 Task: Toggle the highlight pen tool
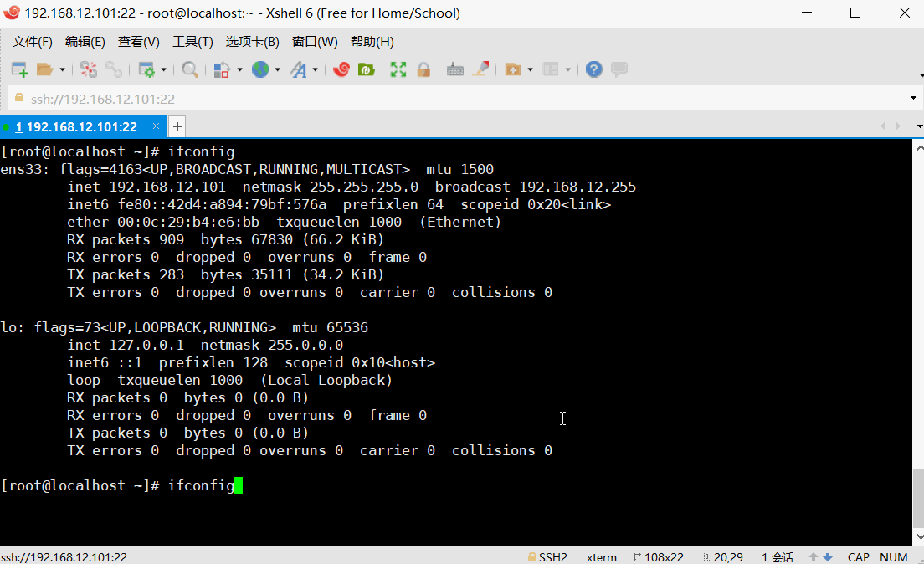click(482, 69)
